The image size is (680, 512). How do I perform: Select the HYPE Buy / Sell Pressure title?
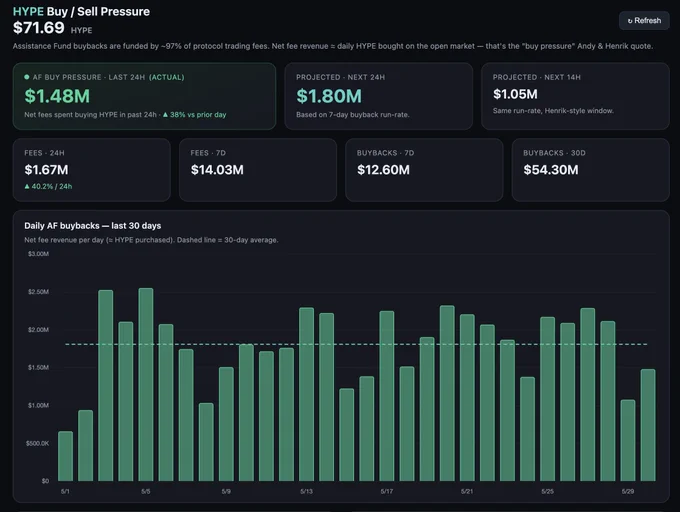pos(81,11)
